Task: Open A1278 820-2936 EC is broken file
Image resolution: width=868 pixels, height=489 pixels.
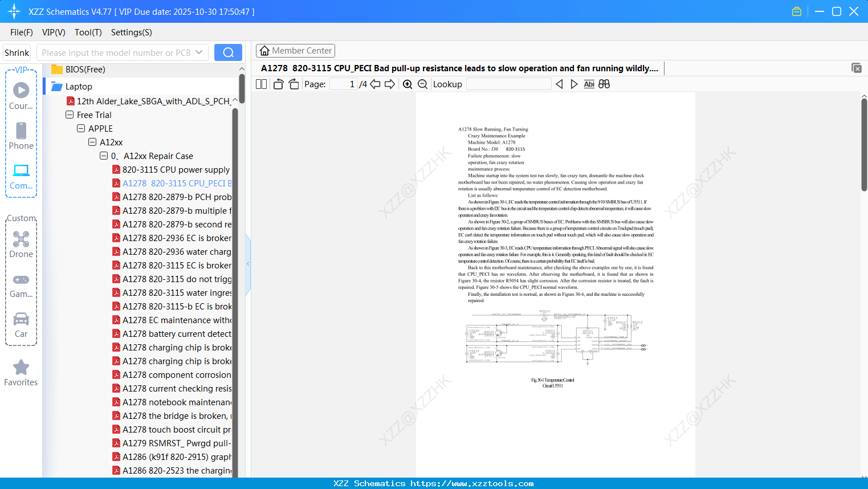Action: coord(172,238)
